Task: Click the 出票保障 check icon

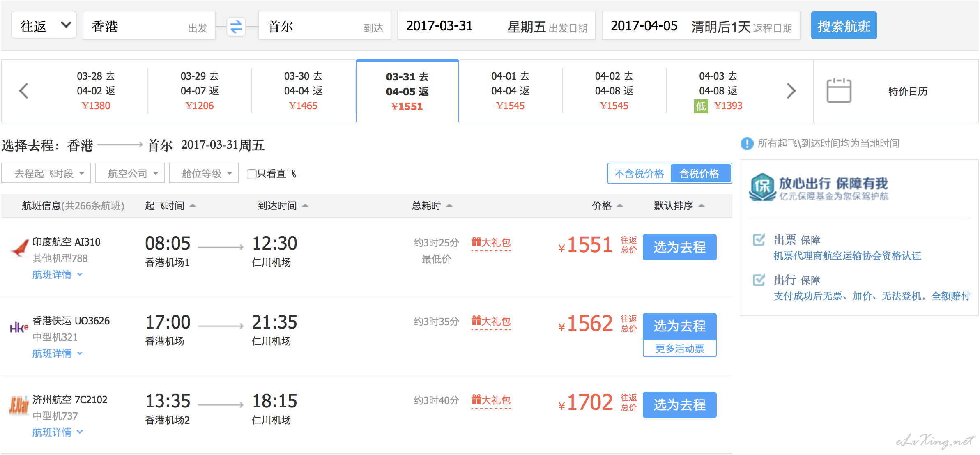Action: tap(759, 240)
